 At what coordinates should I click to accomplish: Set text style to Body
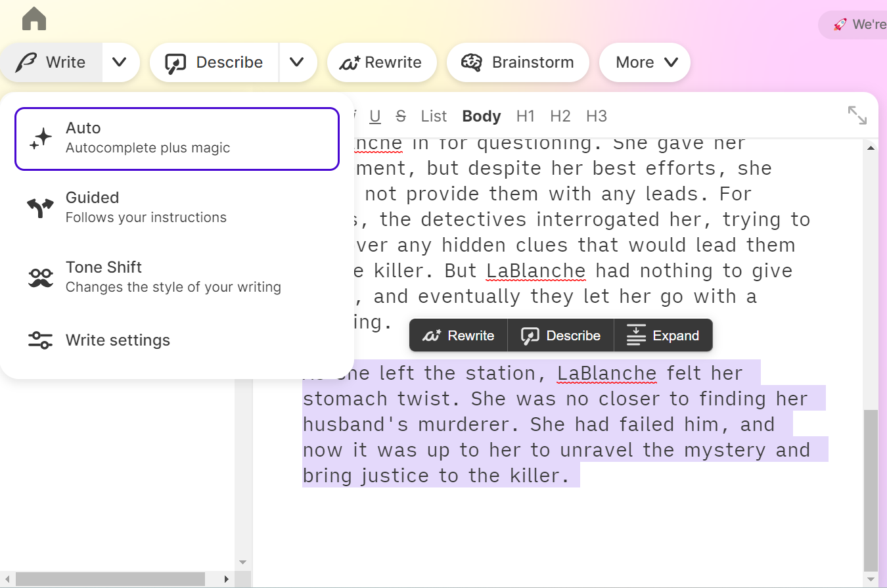point(482,116)
